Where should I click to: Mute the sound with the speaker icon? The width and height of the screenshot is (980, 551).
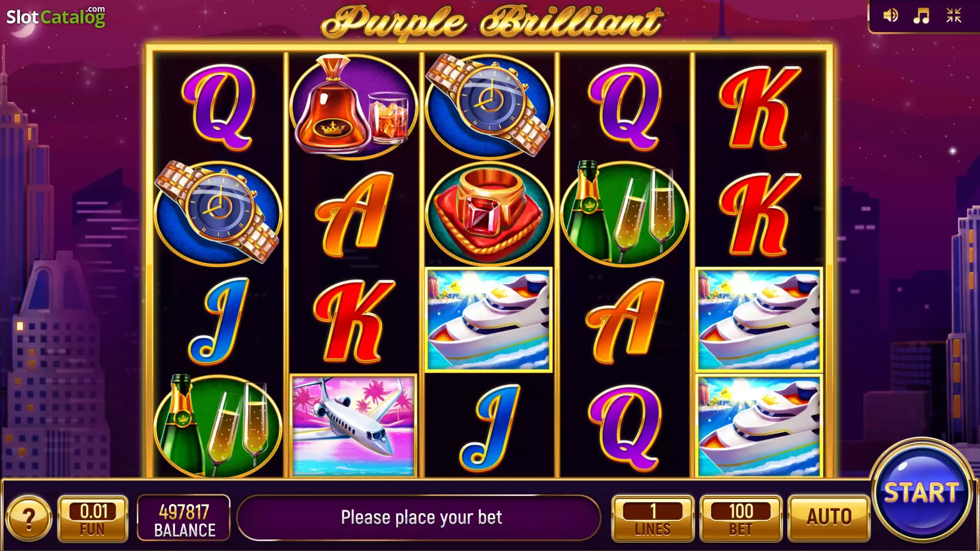[x=891, y=16]
